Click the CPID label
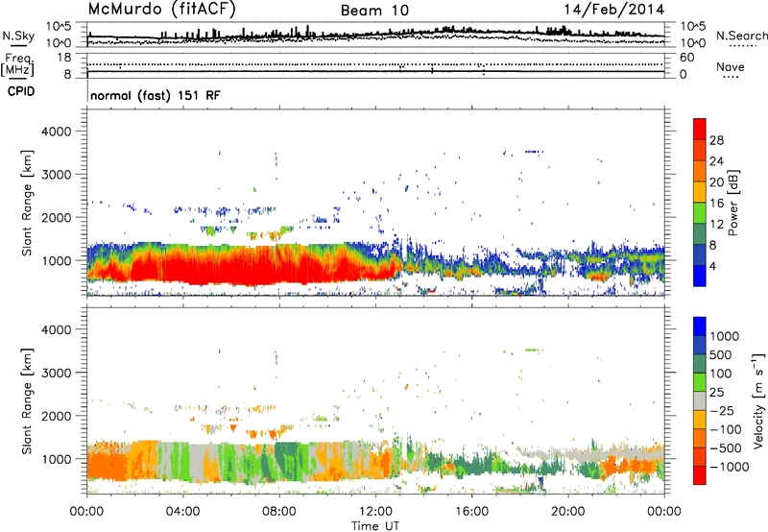The height and width of the screenshot is (532, 768). pos(21,91)
